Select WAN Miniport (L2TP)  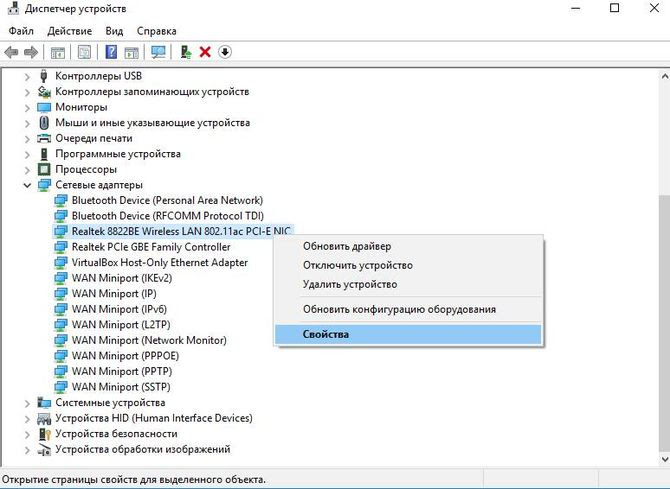[x=121, y=325]
